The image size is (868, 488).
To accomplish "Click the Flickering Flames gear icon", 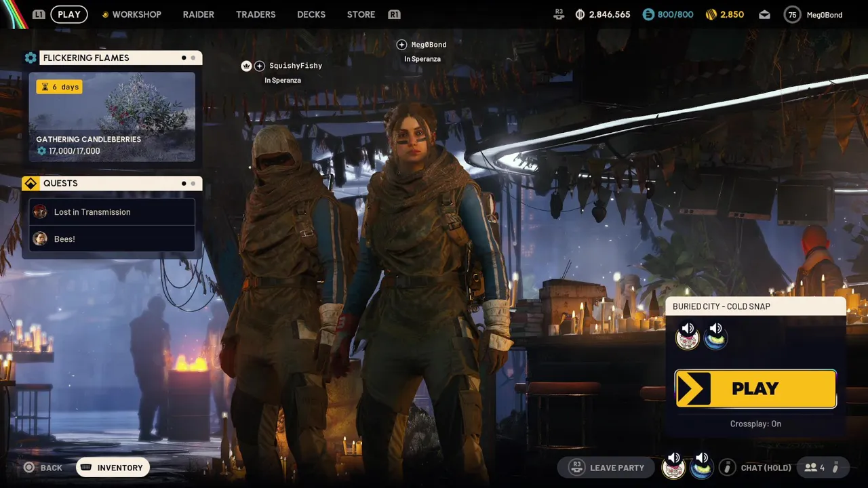I will click(x=31, y=58).
